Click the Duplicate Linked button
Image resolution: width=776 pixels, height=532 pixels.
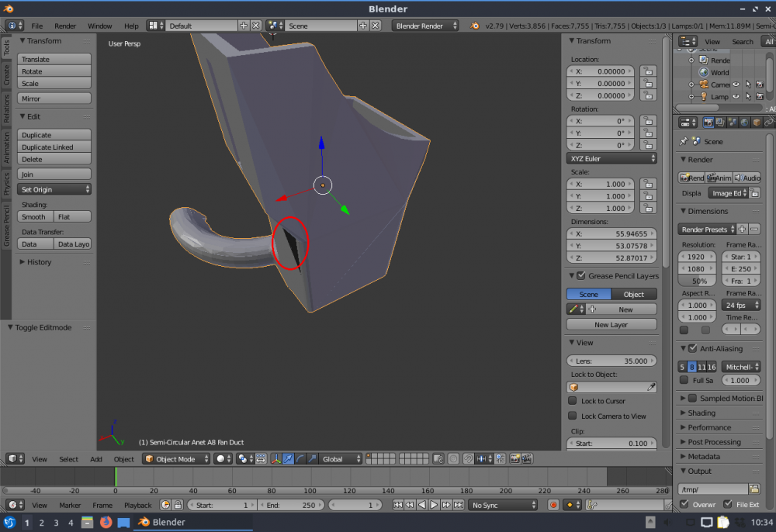point(54,147)
